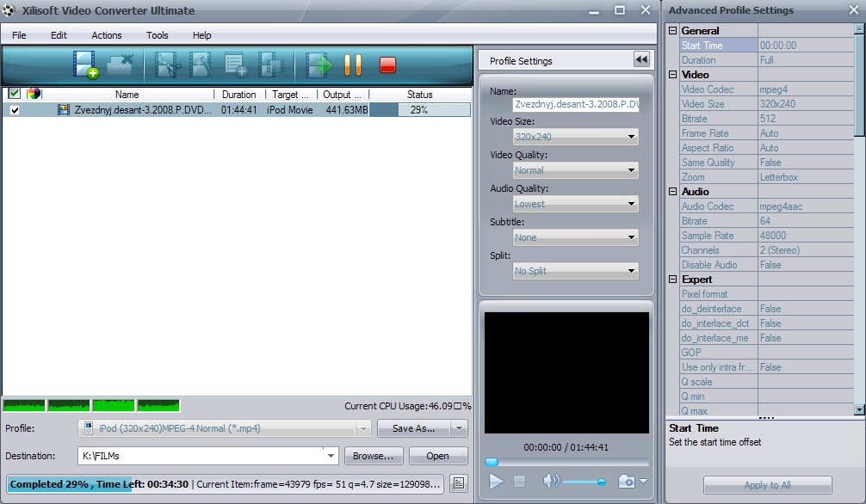Image resolution: width=866 pixels, height=504 pixels.
Task: Click the Merge files toolbar icon
Action: coord(270,65)
